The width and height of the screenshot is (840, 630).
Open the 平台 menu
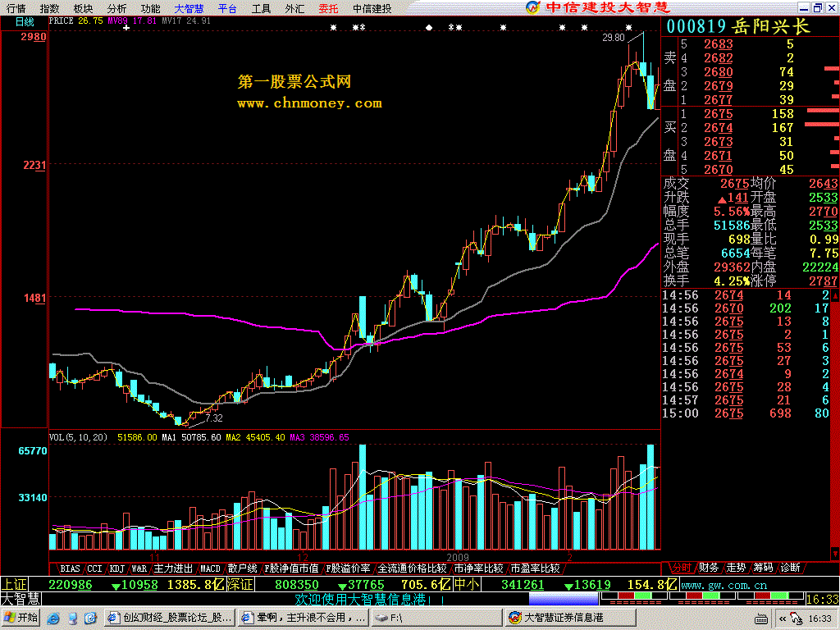pyautogui.click(x=227, y=8)
